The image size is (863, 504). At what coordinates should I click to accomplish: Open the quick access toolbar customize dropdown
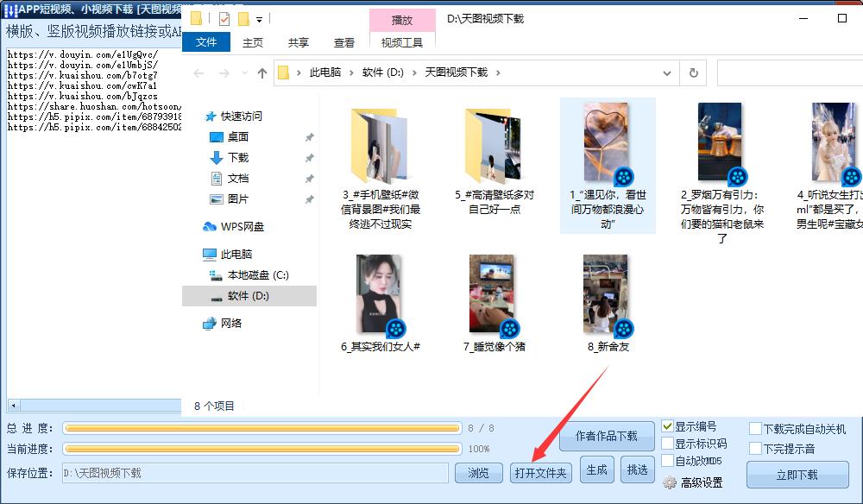tap(259, 19)
